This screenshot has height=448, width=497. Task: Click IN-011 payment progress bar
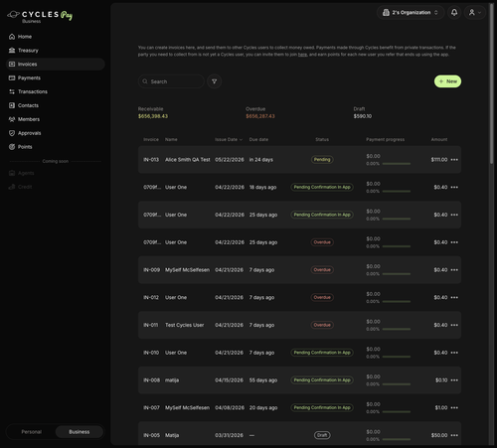tap(397, 329)
